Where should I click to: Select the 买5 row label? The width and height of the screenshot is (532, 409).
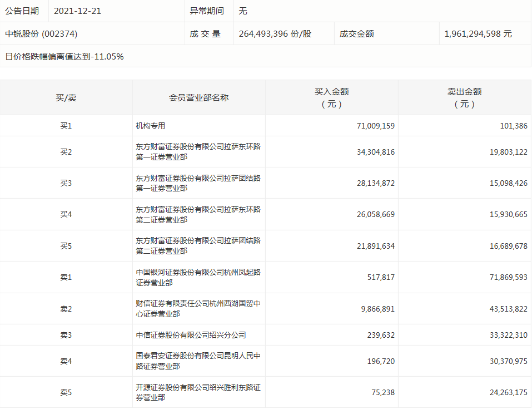pyautogui.click(x=66, y=246)
